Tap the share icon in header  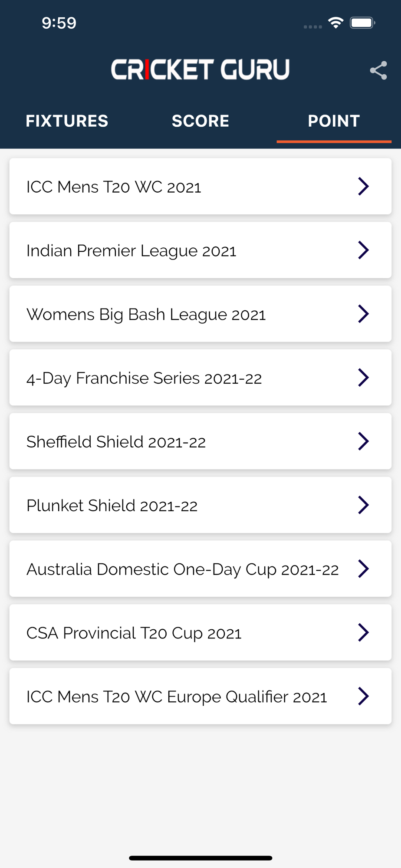(378, 70)
